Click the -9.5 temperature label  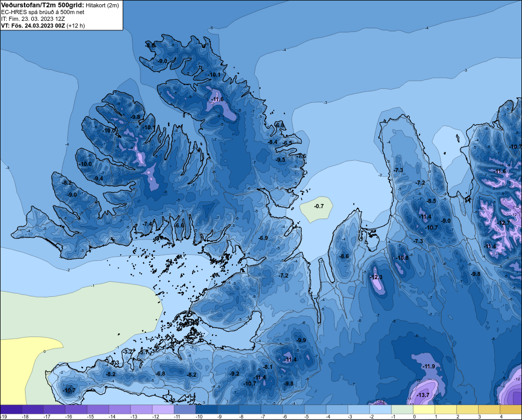pyautogui.click(x=280, y=160)
